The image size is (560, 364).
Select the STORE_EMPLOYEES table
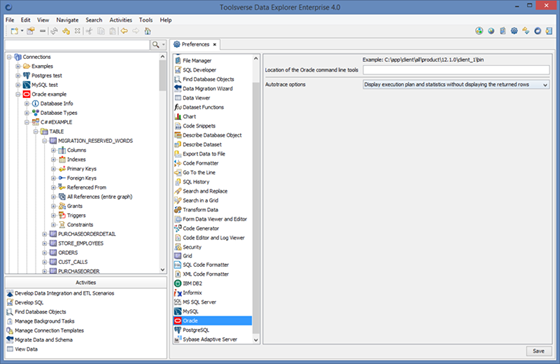[81, 243]
